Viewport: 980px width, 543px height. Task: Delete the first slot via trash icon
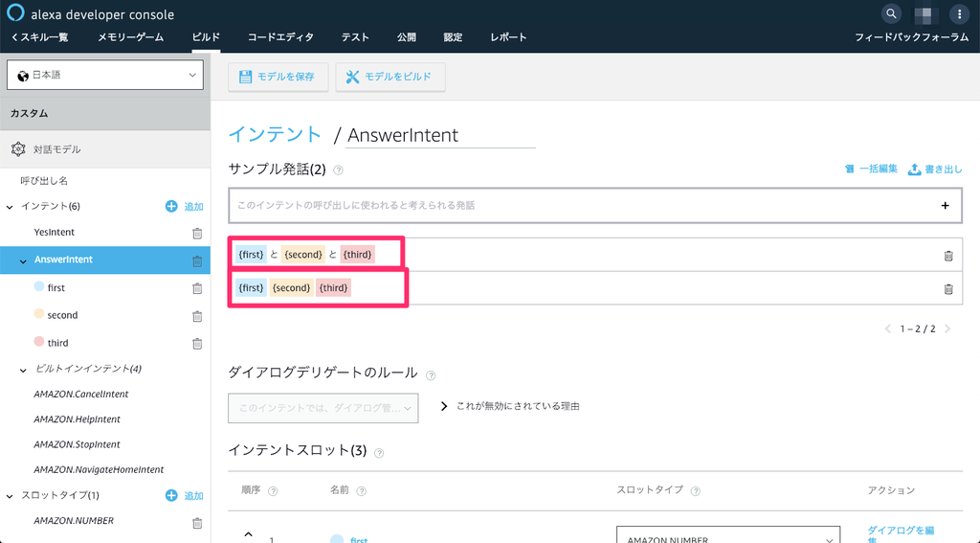pos(197,288)
